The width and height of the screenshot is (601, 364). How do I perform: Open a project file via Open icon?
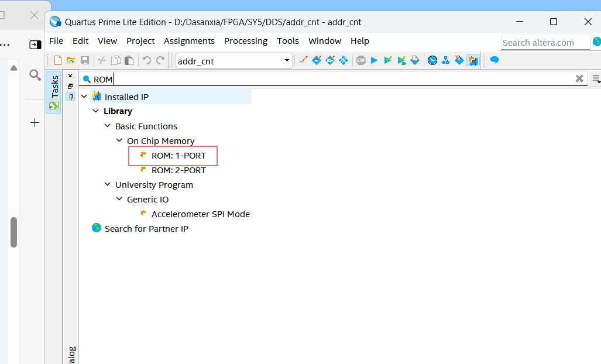(71, 60)
